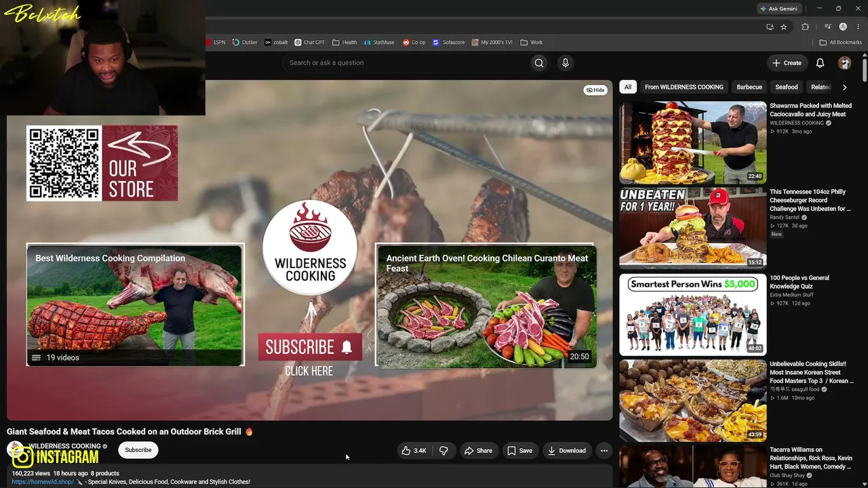The height and width of the screenshot is (488, 868).
Task: Open Chrome extensions puzzle icon
Action: coord(806,26)
